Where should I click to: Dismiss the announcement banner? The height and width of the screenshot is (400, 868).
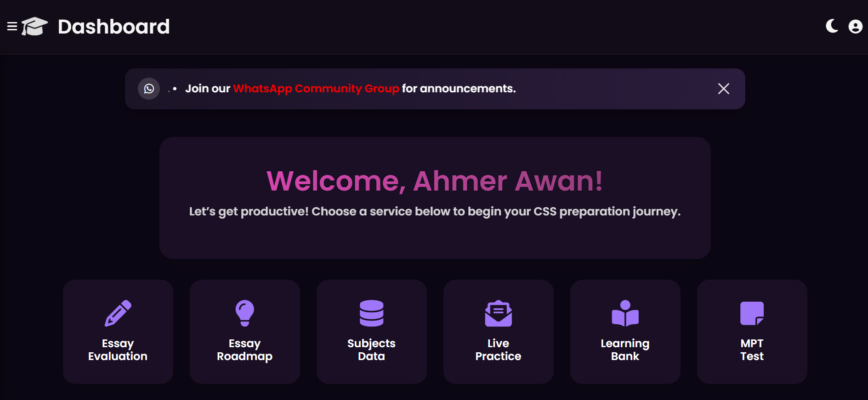coord(723,89)
